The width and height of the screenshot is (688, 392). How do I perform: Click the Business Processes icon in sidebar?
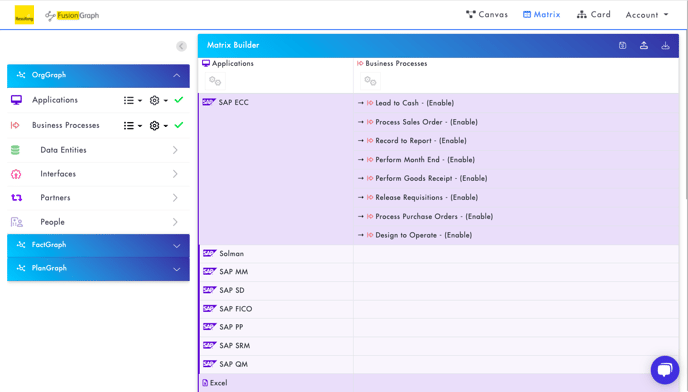15,125
